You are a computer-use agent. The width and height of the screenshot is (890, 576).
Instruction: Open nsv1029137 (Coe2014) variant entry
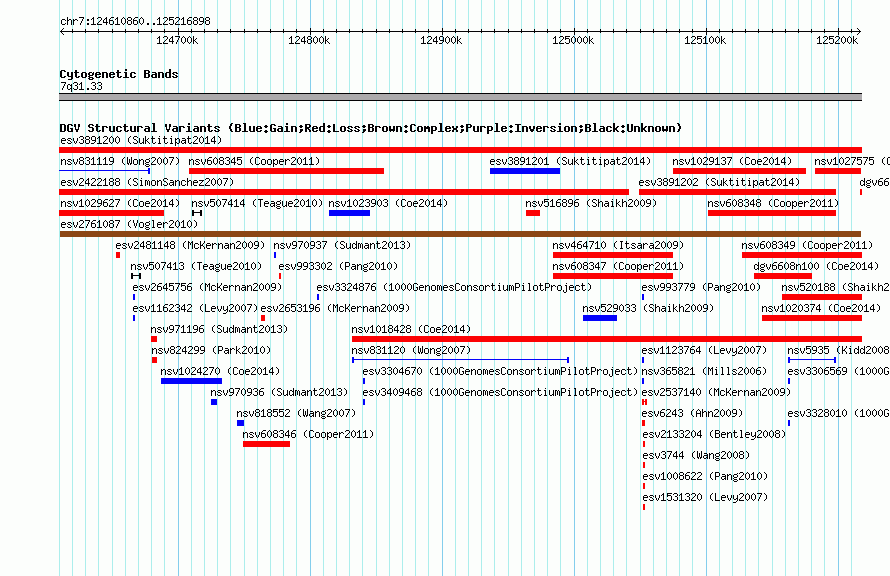732,161
